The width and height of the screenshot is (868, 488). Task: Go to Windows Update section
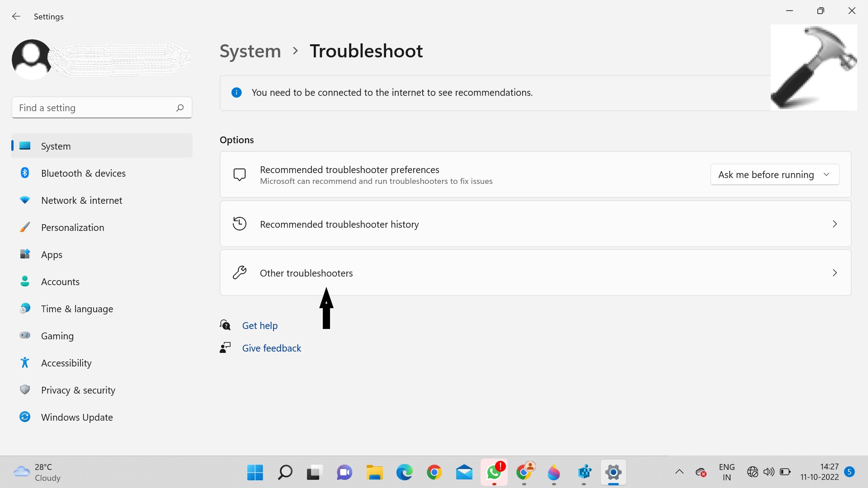pos(77,417)
